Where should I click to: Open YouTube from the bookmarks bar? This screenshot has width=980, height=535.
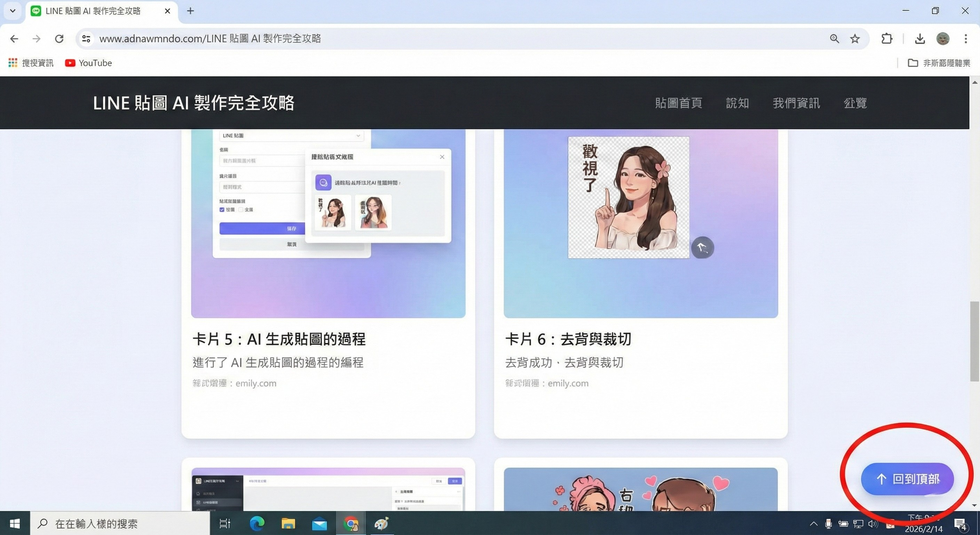[x=88, y=63]
